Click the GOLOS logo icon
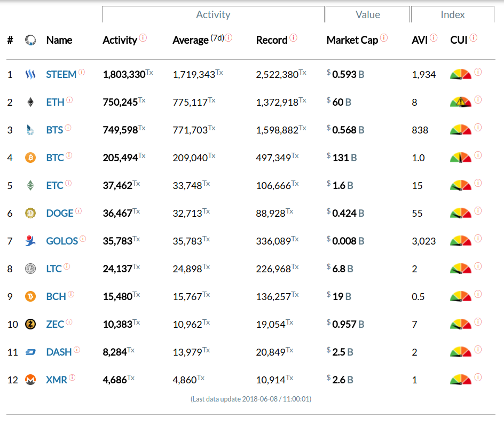The width and height of the screenshot is (504, 425). pos(30,241)
